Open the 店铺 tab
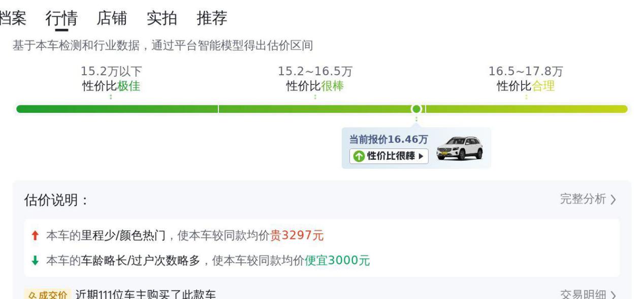 point(112,18)
